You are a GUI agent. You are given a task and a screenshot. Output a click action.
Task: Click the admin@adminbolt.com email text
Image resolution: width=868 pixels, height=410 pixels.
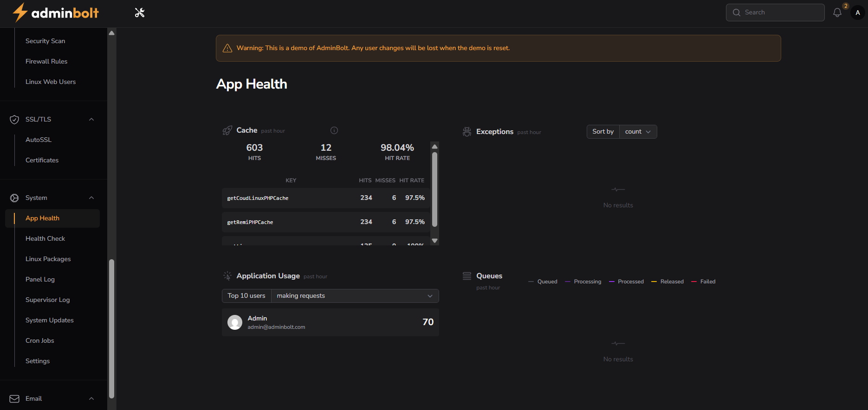(276, 327)
